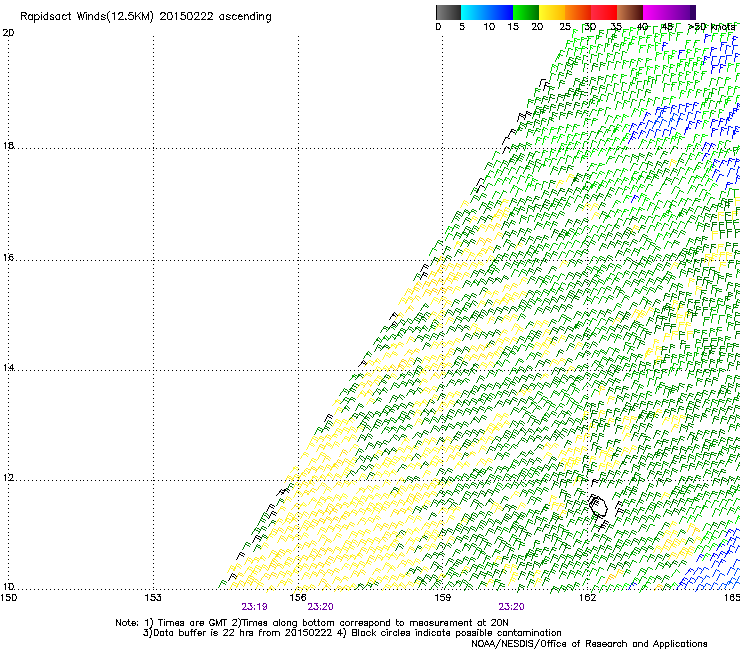Click the purple '23:19' time label

[254, 607]
